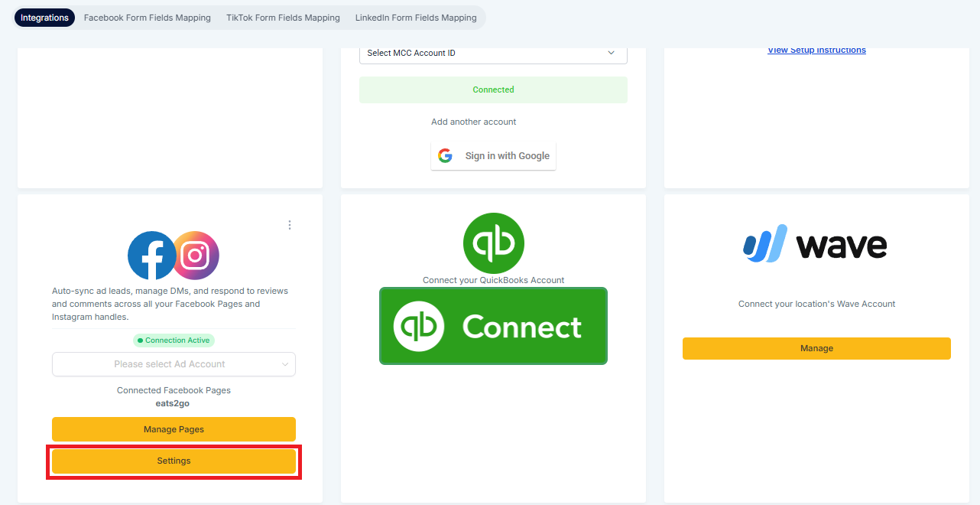Open TikTok Form Fields Mapping tab

tap(283, 18)
